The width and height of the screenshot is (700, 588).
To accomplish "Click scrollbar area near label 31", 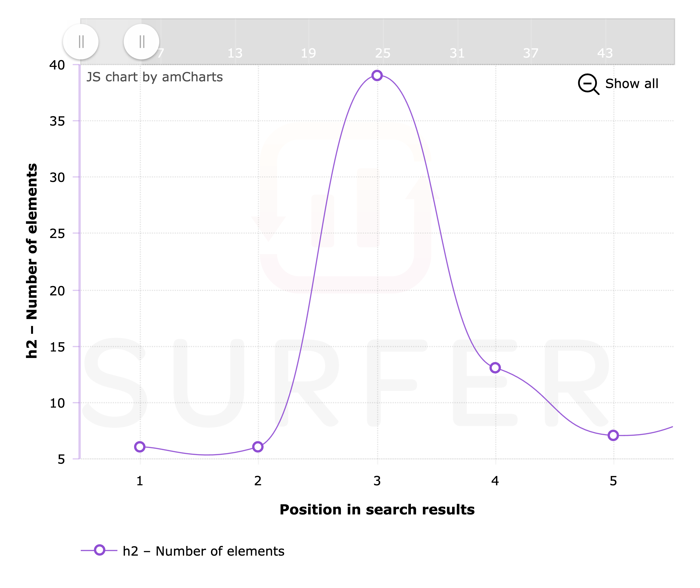I will (457, 53).
